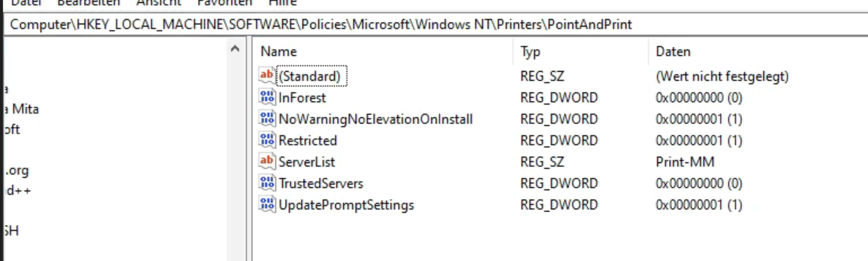Image resolution: width=868 pixels, height=261 pixels.
Task: Open the Bearbeiten menu
Action: click(89, 3)
